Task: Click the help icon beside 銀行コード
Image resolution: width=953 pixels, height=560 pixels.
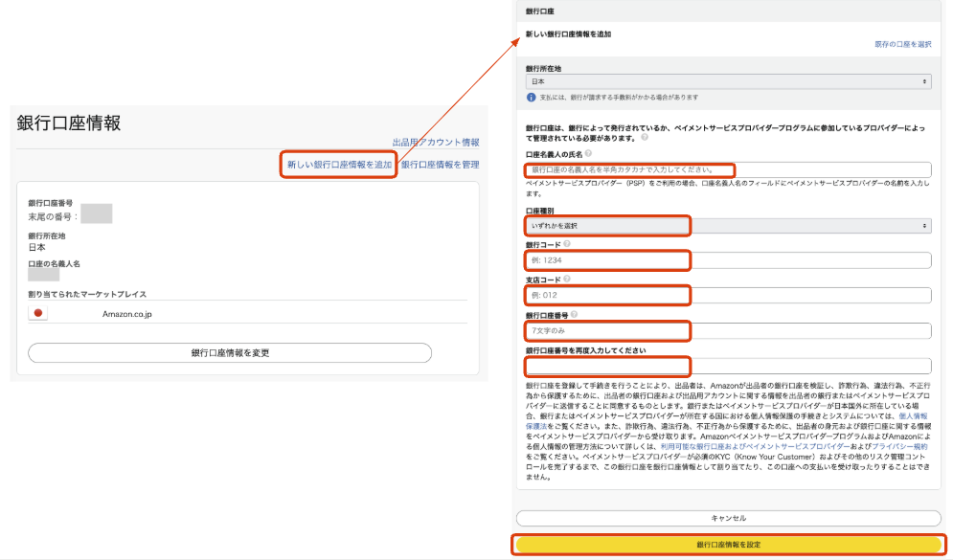Action: click(x=567, y=243)
